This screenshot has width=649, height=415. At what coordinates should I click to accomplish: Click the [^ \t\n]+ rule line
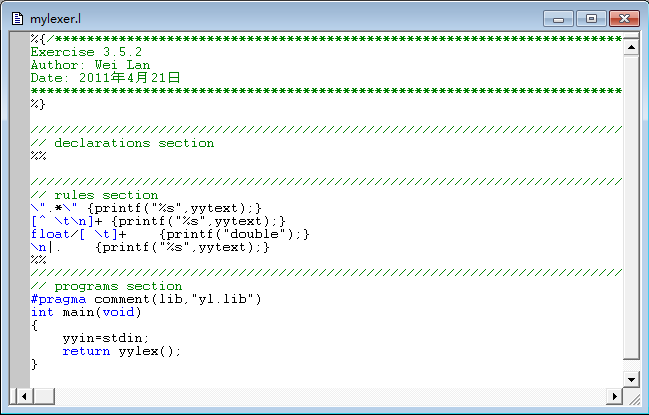[158, 221]
